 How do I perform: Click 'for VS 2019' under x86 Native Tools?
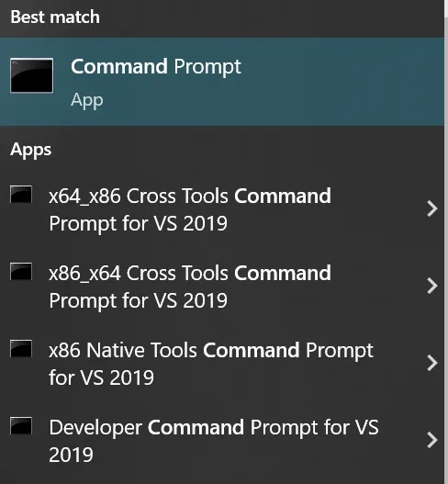pos(101,377)
